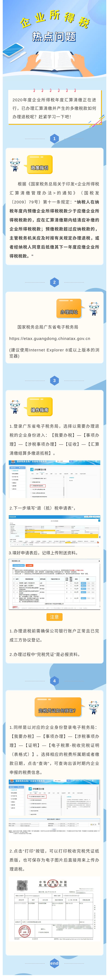Click the number 3 hexagon badge

coord(54,380)
